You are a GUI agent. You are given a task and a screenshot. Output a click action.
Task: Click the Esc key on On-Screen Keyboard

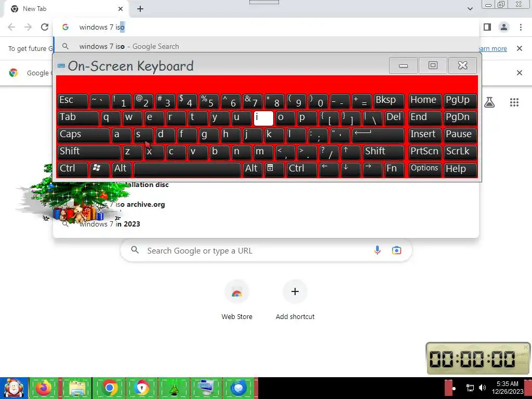point(73,101)
